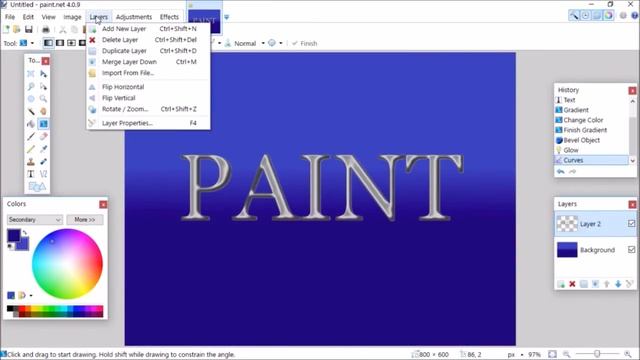Screen dimensions: 640x360
Task: Choose the diamond gradient type button
Action: click(x=71, y=43)
